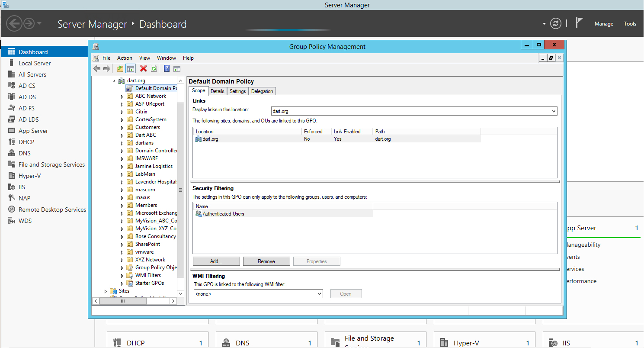Open Server Manager Tools menu
Viewport: 644px width, 348px height.
coord(630,24)
